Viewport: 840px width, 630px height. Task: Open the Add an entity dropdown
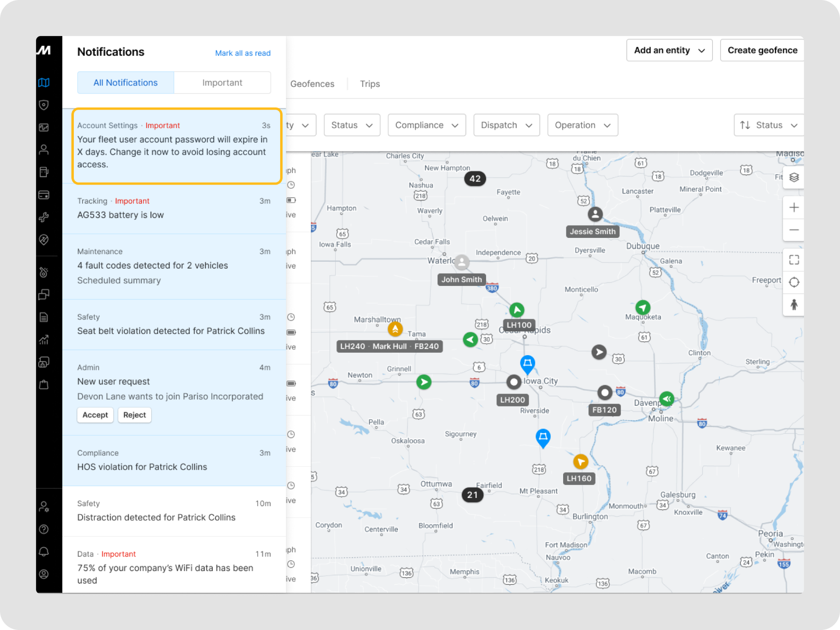[669, 50]
